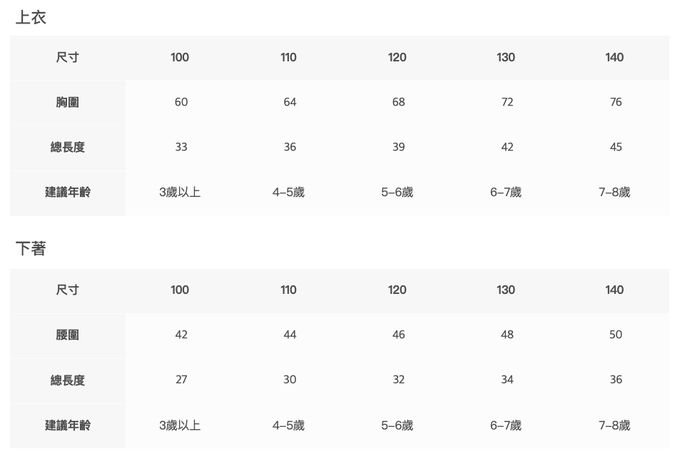Viewport: 680px width, 453px height.
Task: Click the 上衣 section heading
Action: (x=31, y=17)
